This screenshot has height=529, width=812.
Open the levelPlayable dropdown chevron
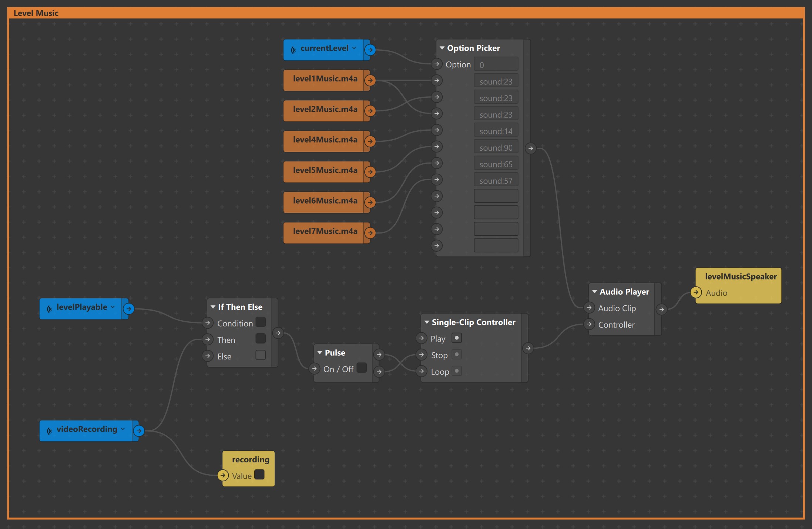113,307
